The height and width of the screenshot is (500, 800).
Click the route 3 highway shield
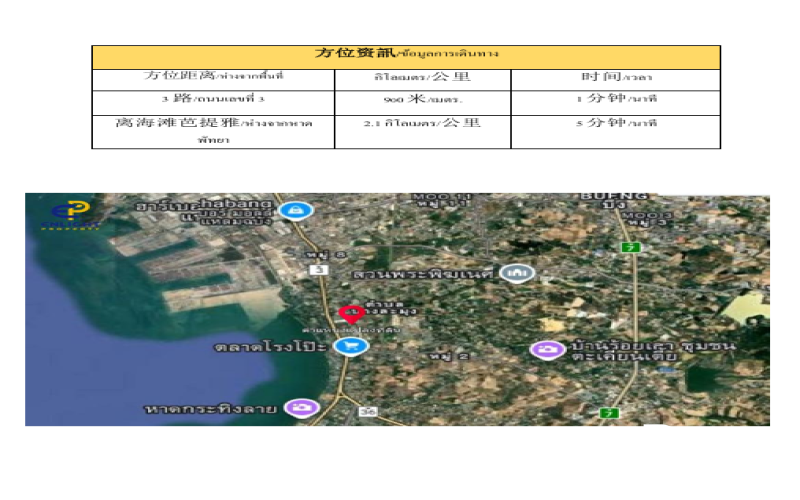point(319,270)
